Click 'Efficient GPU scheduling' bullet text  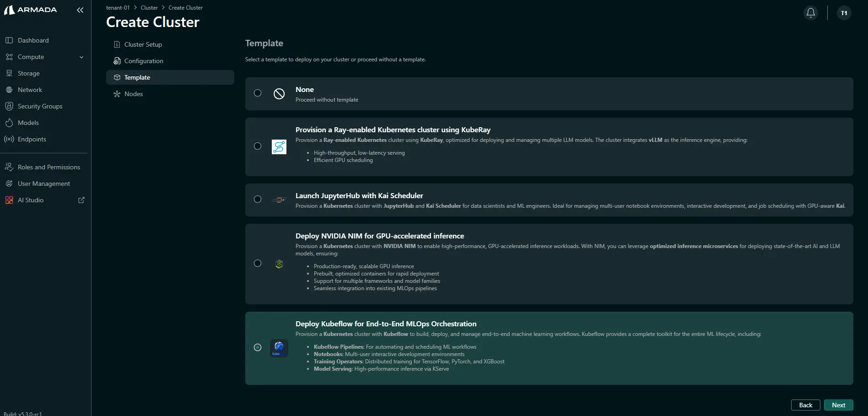click(x=343, y=160)
